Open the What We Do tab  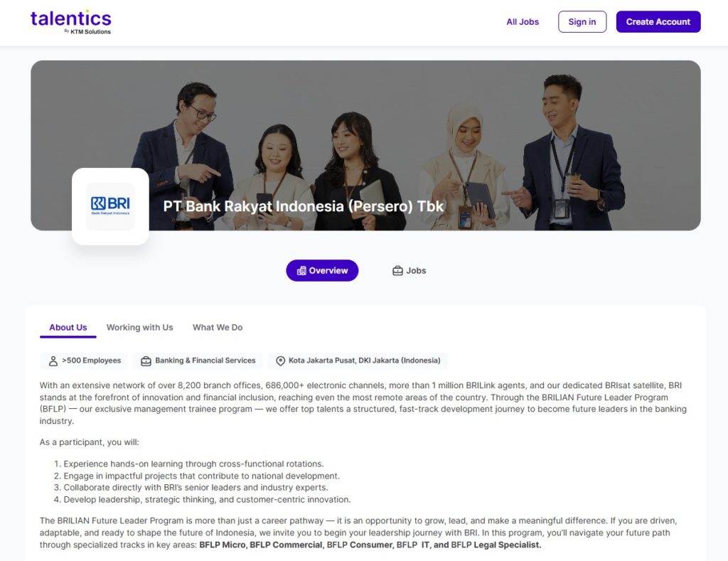[218, 327]
